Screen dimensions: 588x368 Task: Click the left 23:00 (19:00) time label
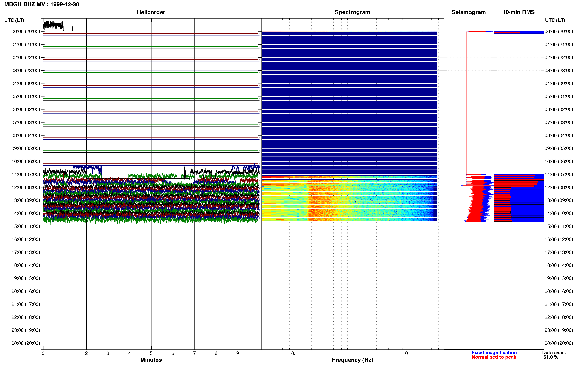26,330
